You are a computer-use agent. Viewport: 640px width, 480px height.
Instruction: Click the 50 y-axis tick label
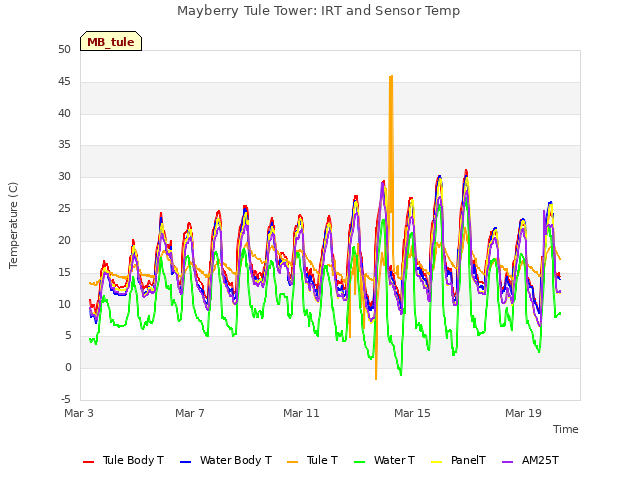[x=64, y=50]
